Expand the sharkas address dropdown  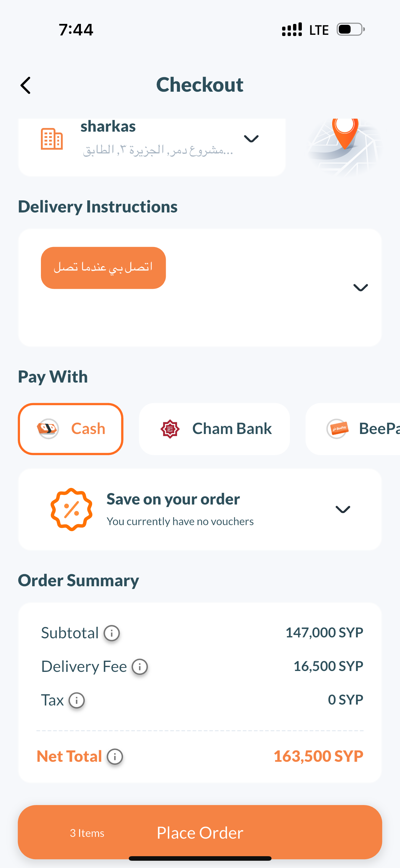coord(251,139)
